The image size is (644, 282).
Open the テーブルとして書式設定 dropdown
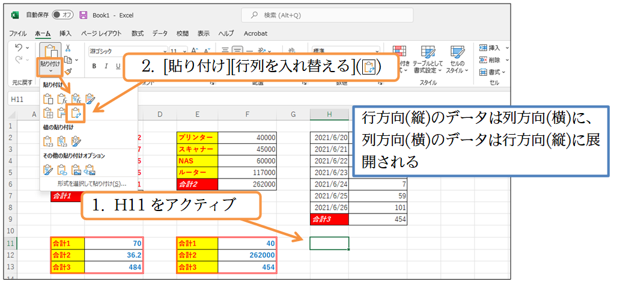(428, 61)
